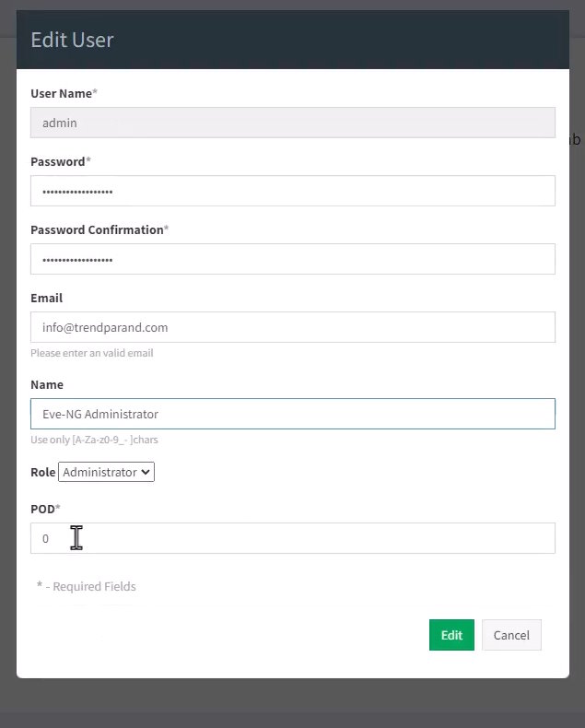Click the User Name label
The width and height of the screenshot is (585, 728).
(64, 93)
